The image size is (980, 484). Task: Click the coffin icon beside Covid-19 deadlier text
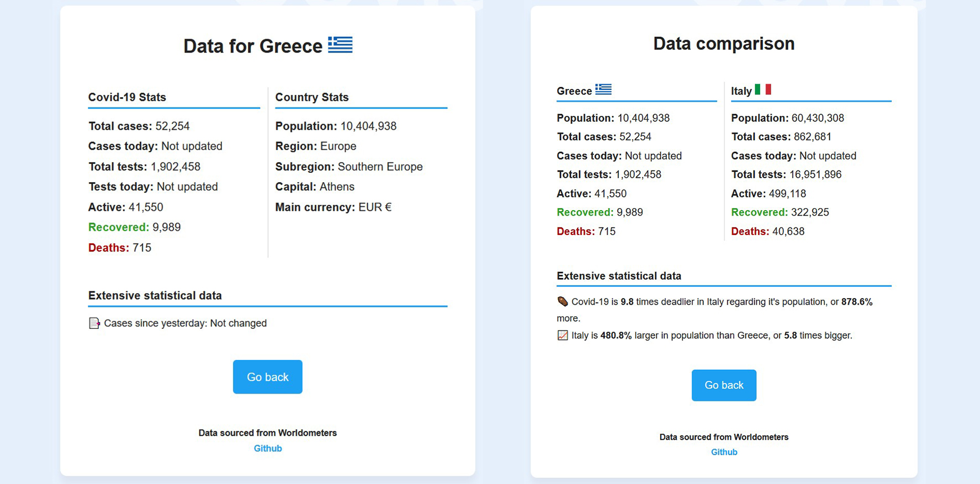(562, 301)
